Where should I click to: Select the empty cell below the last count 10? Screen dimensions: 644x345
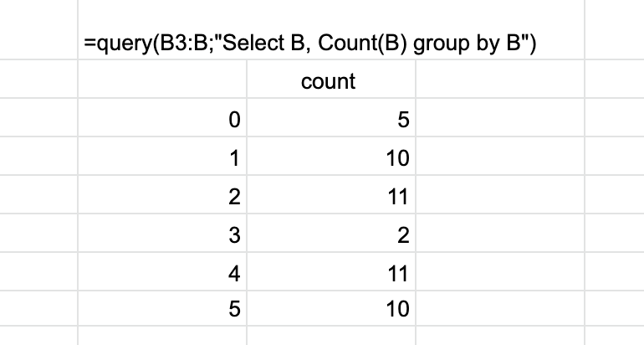pyautogui.click(x=331, y=336)
